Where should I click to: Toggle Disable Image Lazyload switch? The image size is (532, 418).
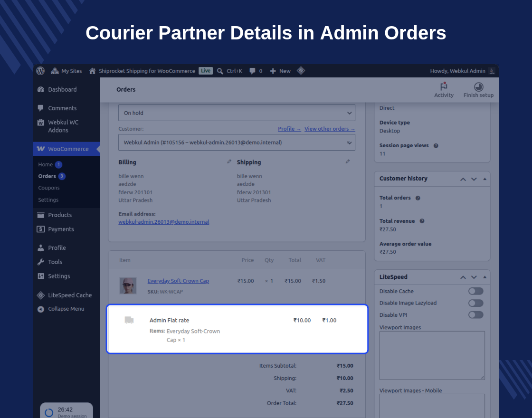[475, 303]
